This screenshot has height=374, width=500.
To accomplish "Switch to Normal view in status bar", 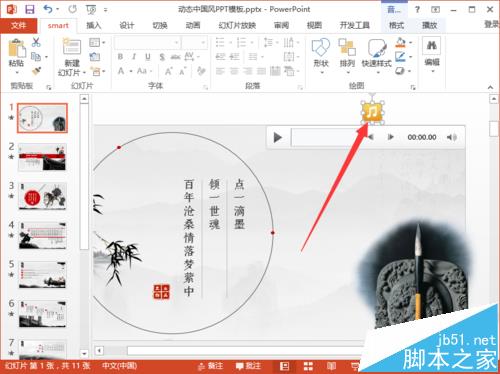I will [x=284, y=366].
